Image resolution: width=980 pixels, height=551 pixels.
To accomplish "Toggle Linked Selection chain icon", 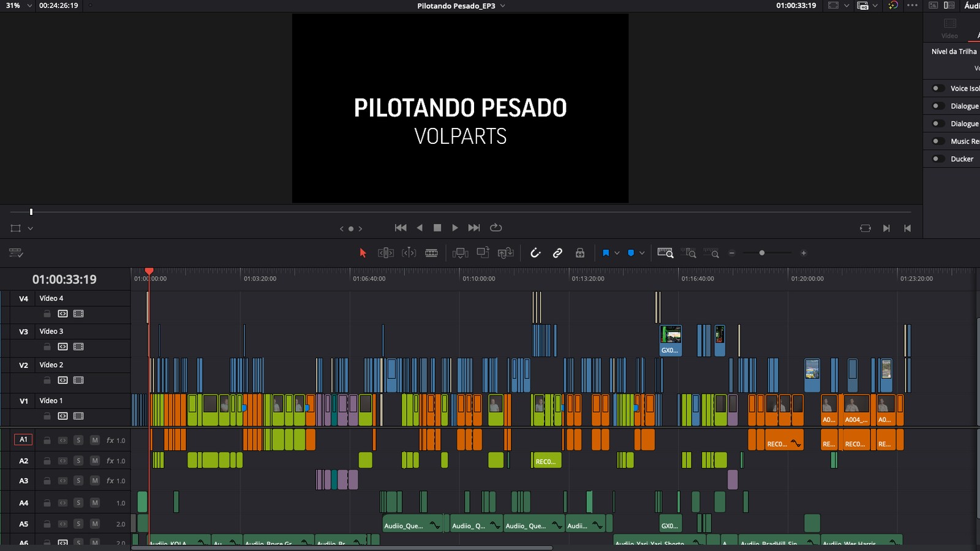I will click(x=557, y=253).
